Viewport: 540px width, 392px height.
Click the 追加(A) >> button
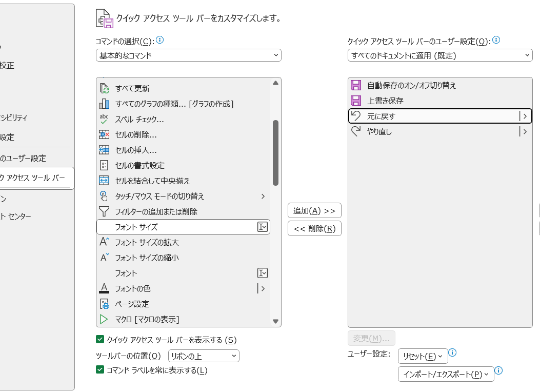(x=314, y=210)
